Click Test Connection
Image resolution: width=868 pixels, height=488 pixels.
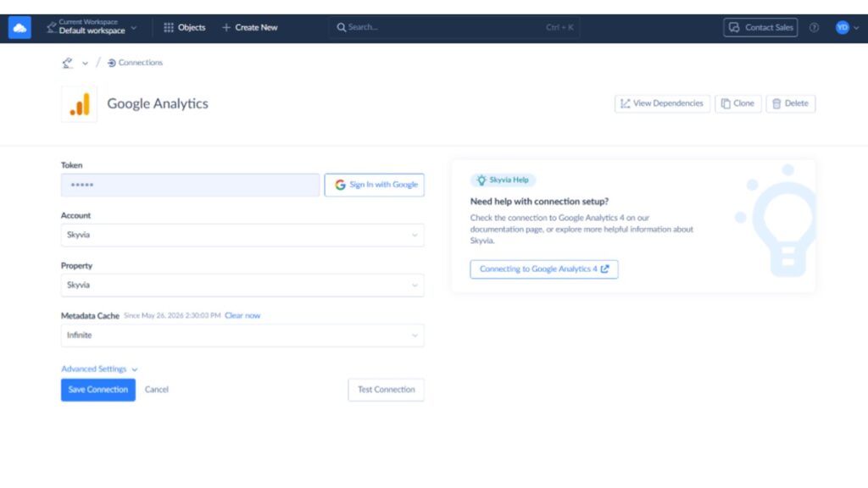tap(386, 390)
